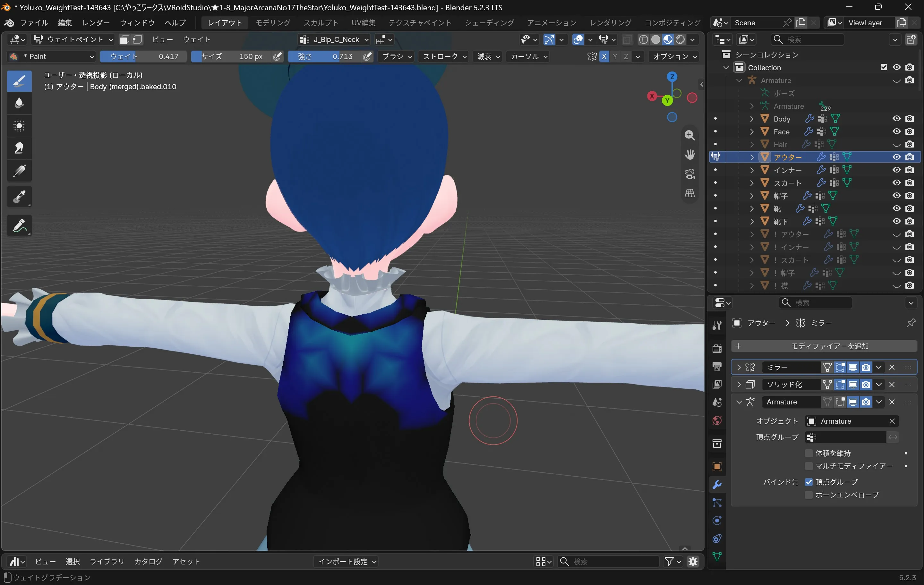Select the Annotate tool
Viewport: 924px width, 585px height.
click(19, 225)
